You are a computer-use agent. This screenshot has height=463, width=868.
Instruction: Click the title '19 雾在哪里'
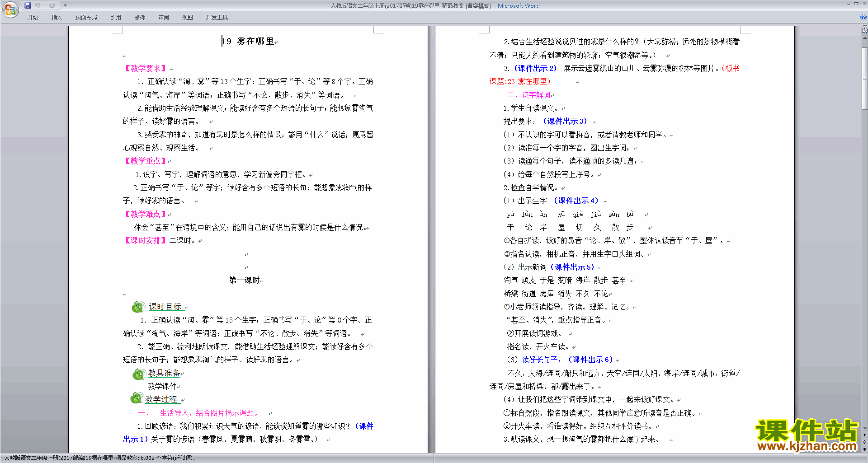tap(248, 42)
